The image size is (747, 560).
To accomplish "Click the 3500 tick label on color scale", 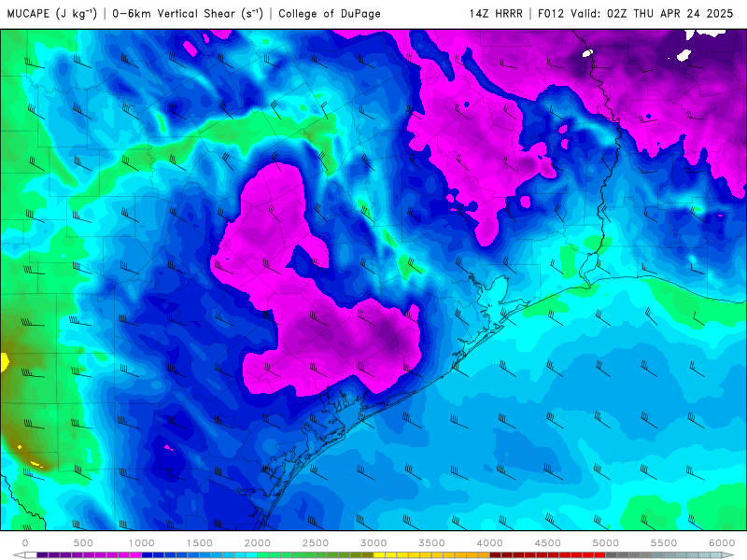I will (x=431, y=543).
